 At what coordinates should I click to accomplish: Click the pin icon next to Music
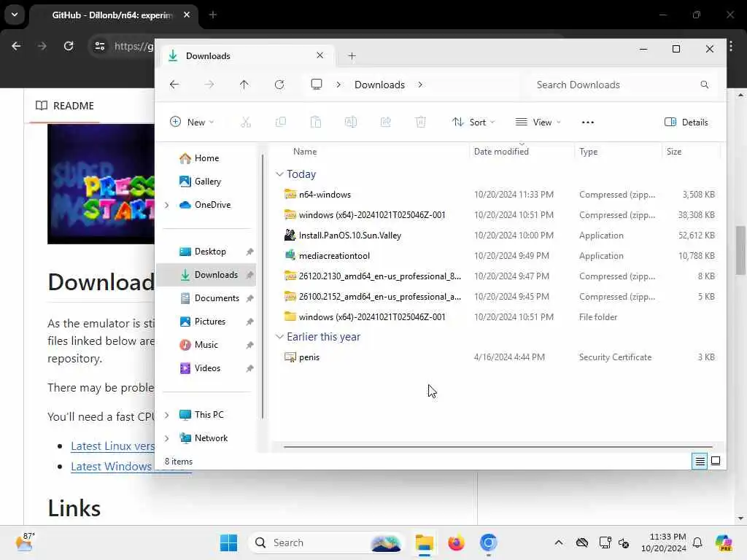(x=249, y=345)
